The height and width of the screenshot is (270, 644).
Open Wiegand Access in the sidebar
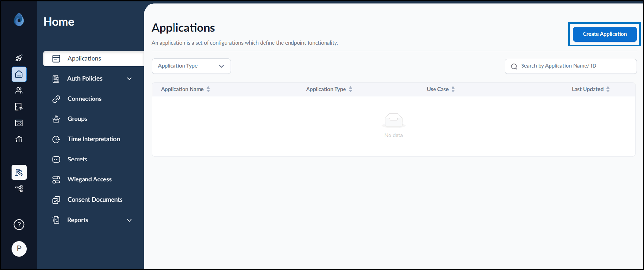tap(94, 179)
